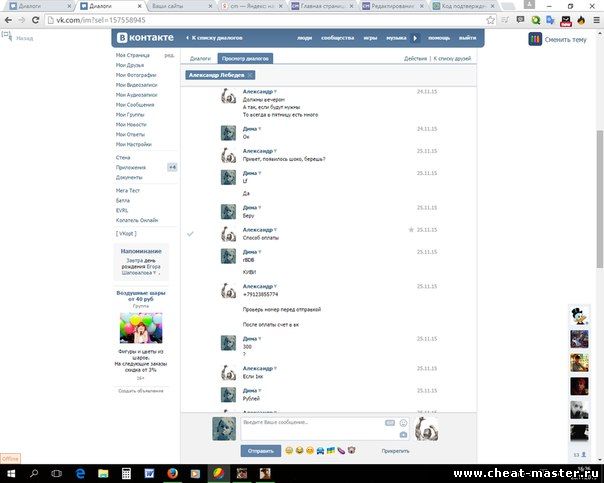Viewport: 604px width, 483px height.
Task: Switch to the 'Диалоги' tab
Action: pyautogui.click(x=200, y=59)
